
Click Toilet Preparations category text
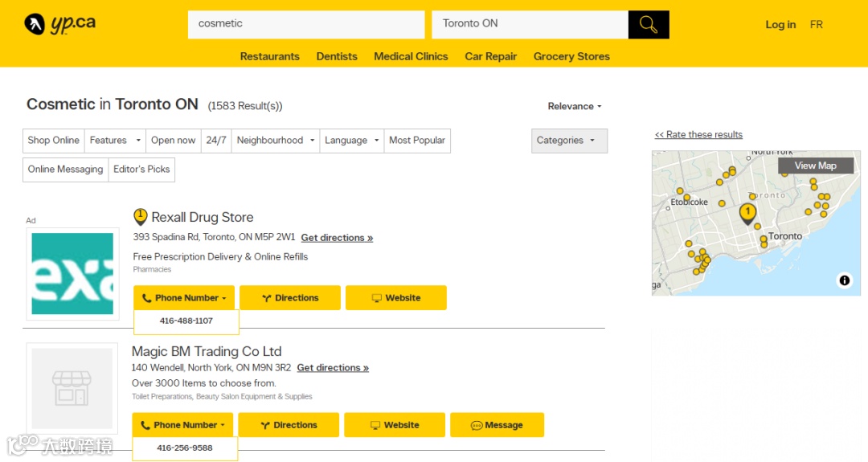162,397
